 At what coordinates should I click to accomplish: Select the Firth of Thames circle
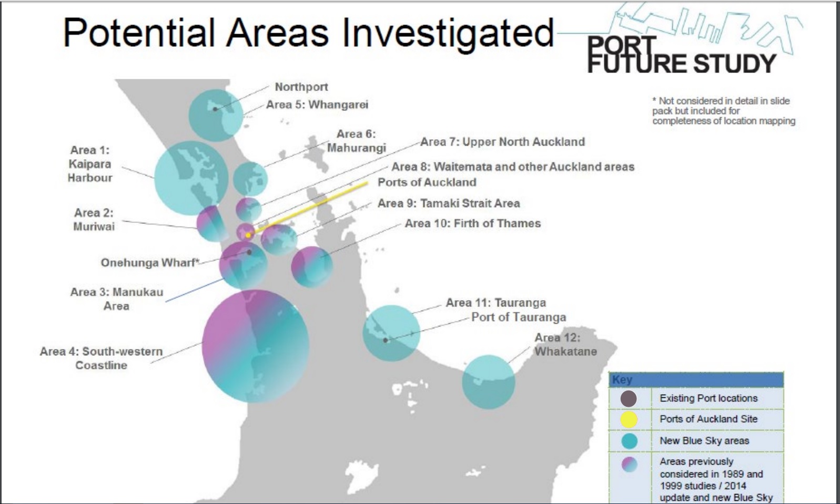pos(311,266)
